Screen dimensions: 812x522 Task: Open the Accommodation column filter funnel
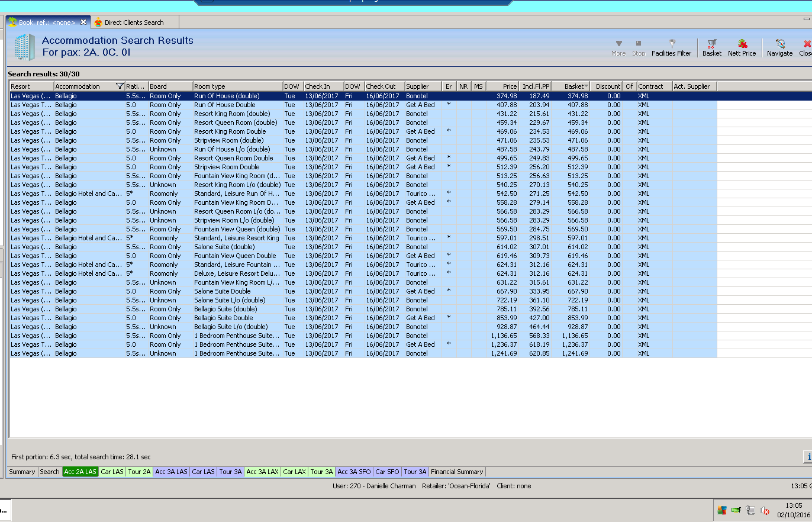pos(120,86)
